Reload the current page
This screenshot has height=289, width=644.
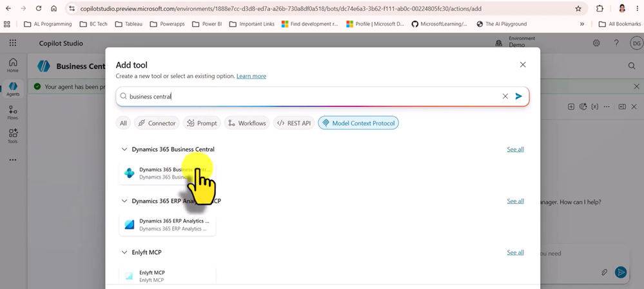[39, 8]
